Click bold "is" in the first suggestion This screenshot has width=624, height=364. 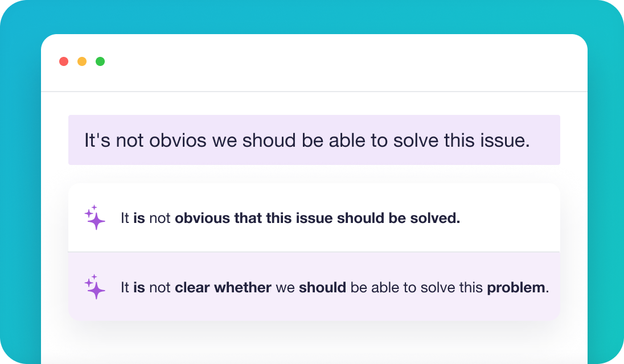[139, 218]
